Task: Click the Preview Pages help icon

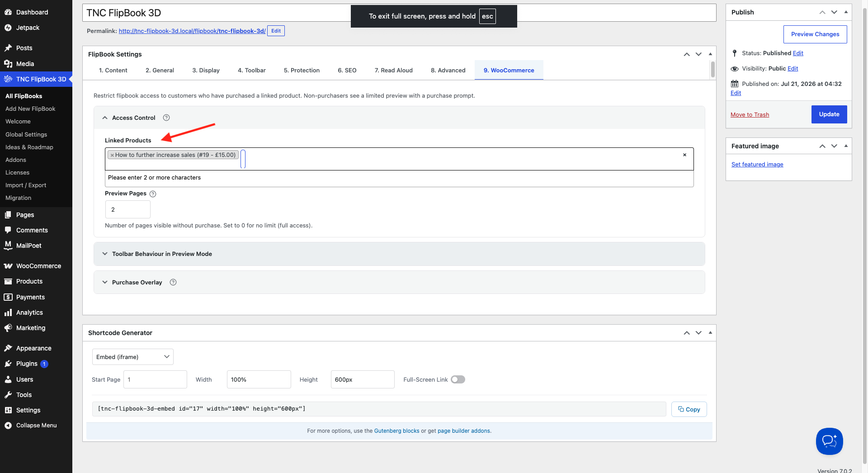Action: (x=153, y=194)
